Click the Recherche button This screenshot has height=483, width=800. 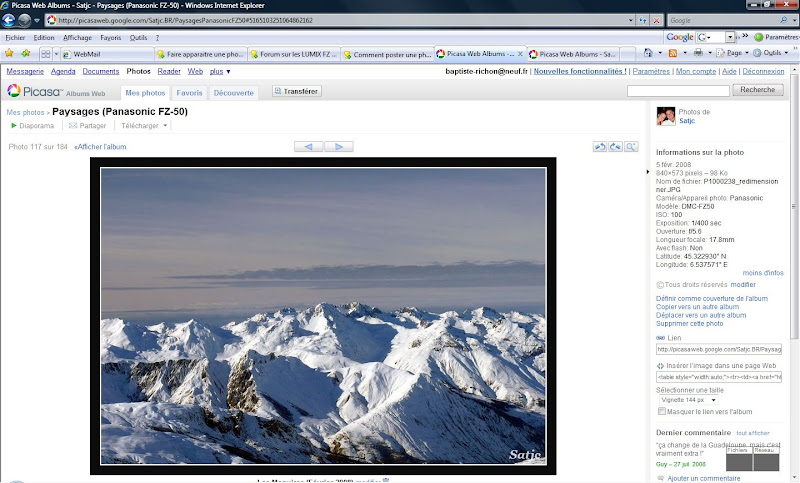(758, 90)
